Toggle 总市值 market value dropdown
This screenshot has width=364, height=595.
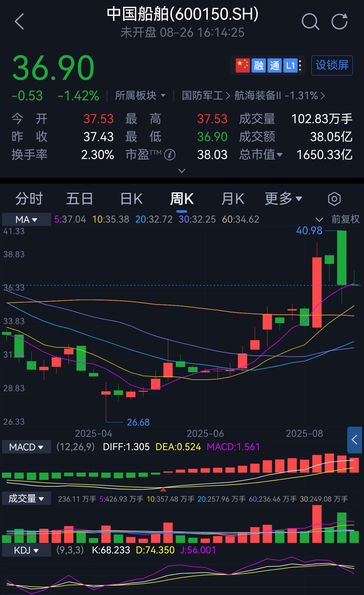point(261,155)
